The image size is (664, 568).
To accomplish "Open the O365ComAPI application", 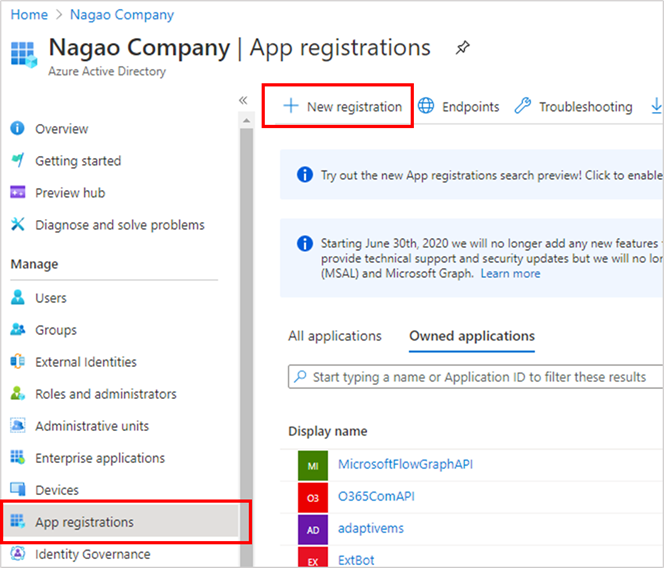I will tap(376, 496).
